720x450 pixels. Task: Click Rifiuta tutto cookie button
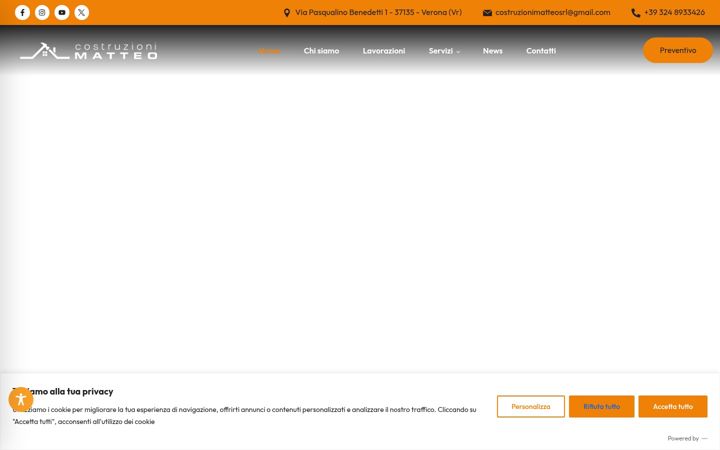tap(602, 406)
